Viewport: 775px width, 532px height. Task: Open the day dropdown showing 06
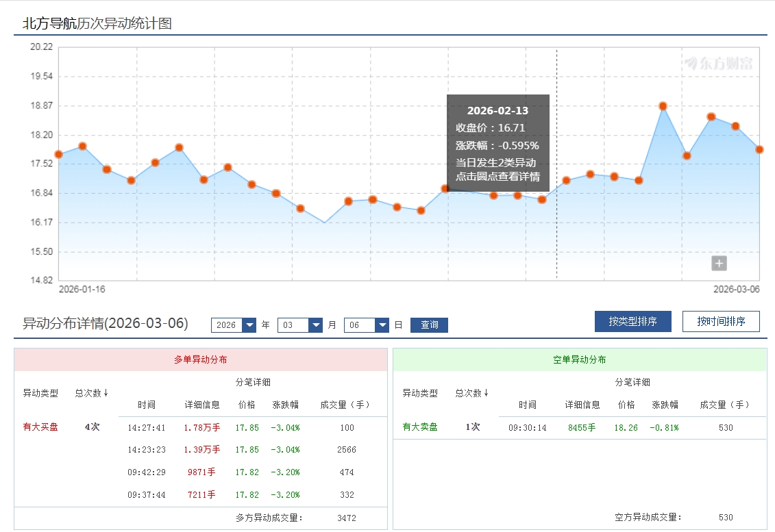[366, 325]
